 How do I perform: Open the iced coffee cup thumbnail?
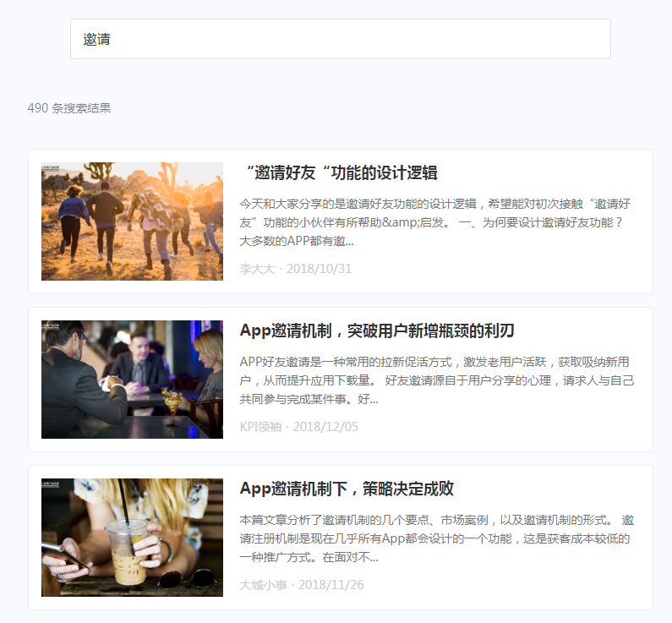(x=132, y=538)
